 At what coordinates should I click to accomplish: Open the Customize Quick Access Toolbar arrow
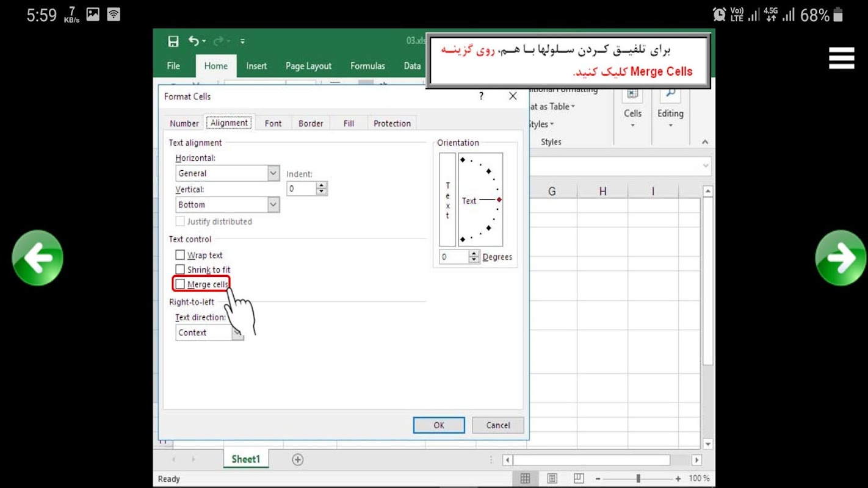[x=242, y=41]
